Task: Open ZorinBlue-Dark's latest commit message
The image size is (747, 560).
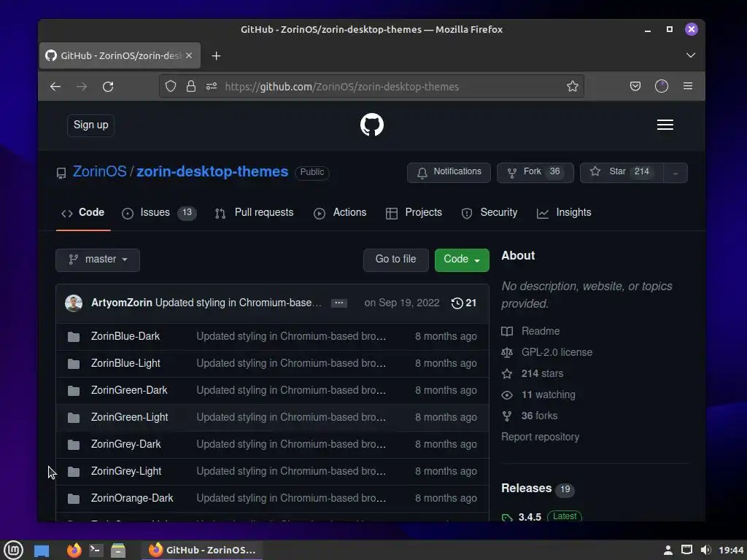Action: coord(291,336)
